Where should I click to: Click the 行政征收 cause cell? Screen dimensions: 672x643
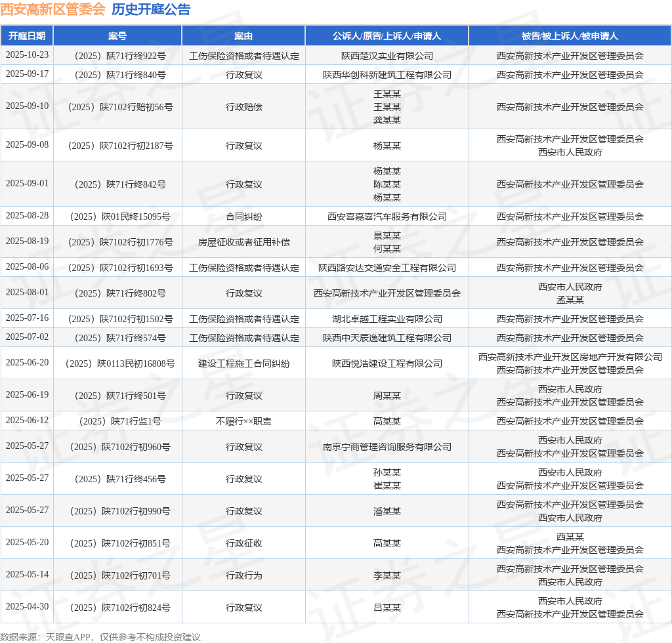(244, 543)
